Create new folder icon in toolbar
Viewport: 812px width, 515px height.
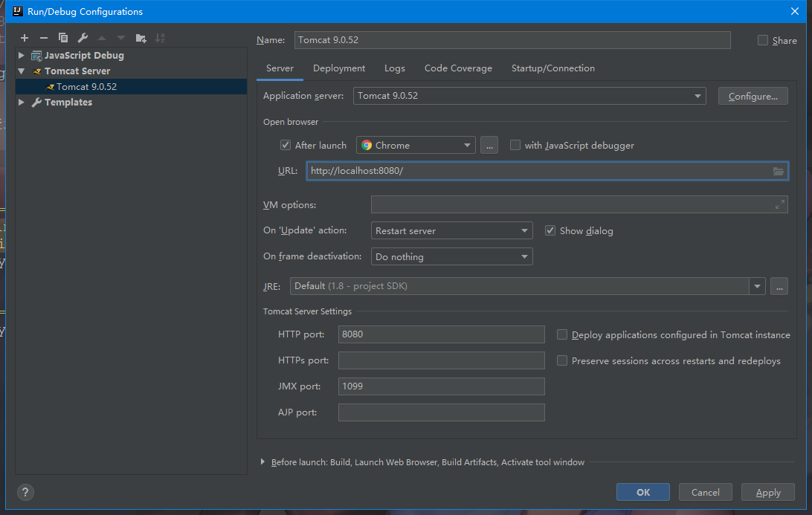tap(141, 38)
